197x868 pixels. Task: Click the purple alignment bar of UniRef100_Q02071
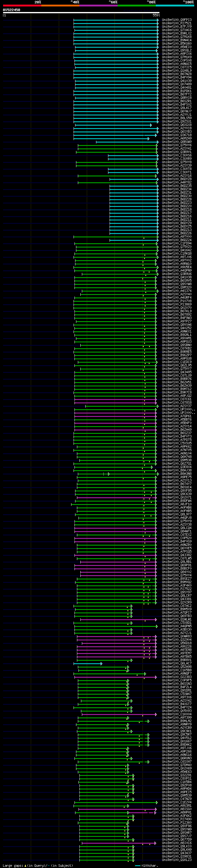pos(117,497)
